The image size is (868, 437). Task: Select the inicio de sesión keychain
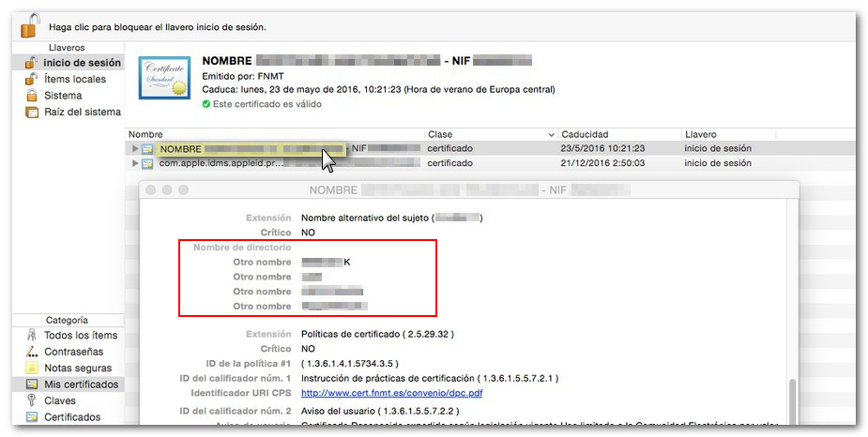pos(82,63)
